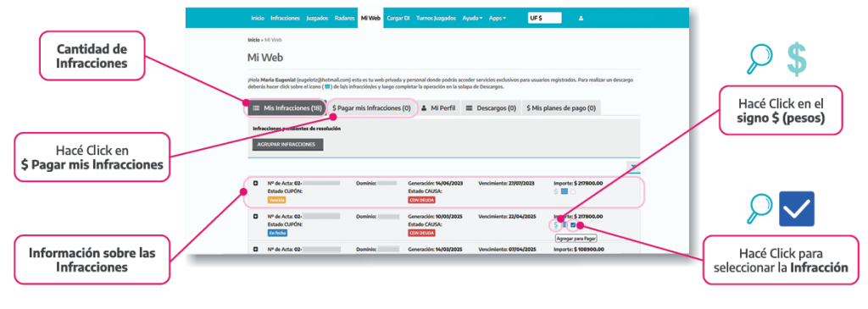This screenshot has height=309, width=868.
Task: Expand the infraction generated 14/06/2023
Action: [255, 183]
